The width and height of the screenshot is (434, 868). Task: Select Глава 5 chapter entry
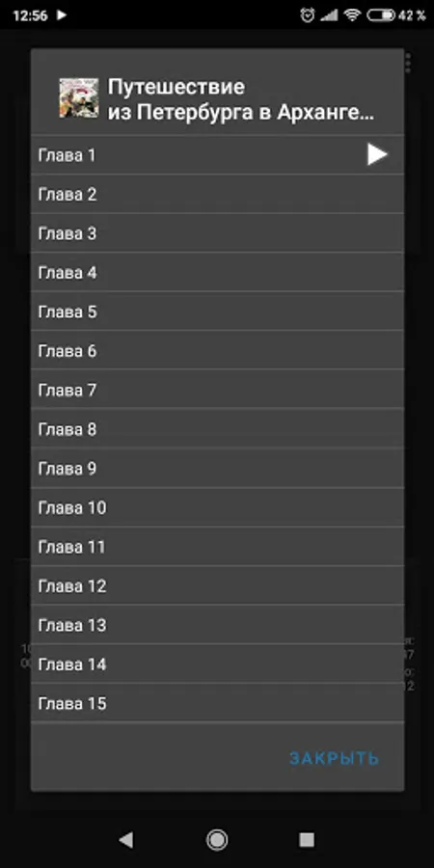217,312
